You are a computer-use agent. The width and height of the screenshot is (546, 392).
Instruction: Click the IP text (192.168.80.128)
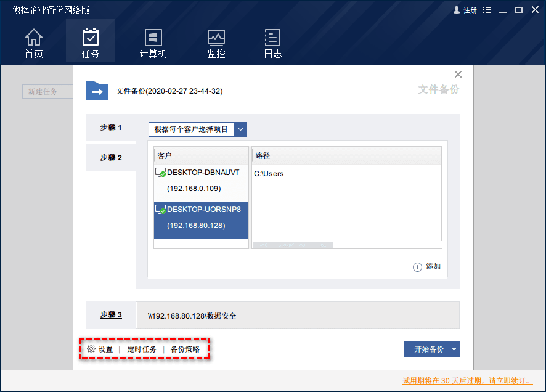(196, 226)
